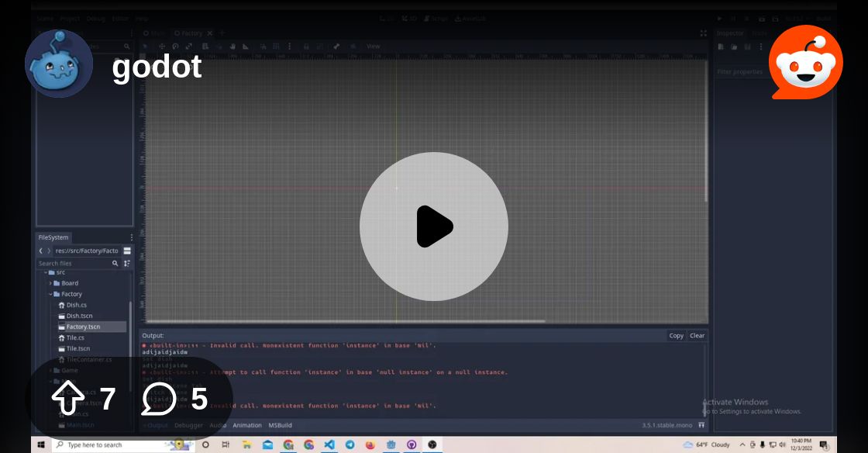Click the 3.5.1.stable.mono version label

pos(667,425)
